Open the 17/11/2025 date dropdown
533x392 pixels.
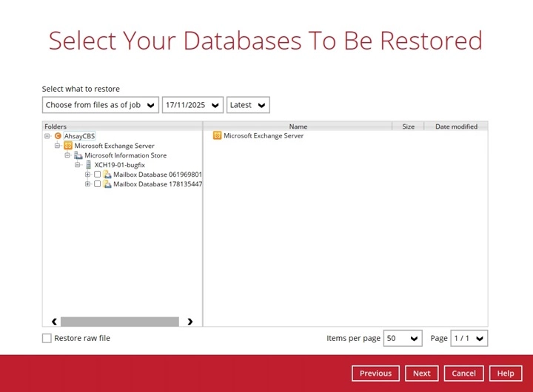point(192,105)
